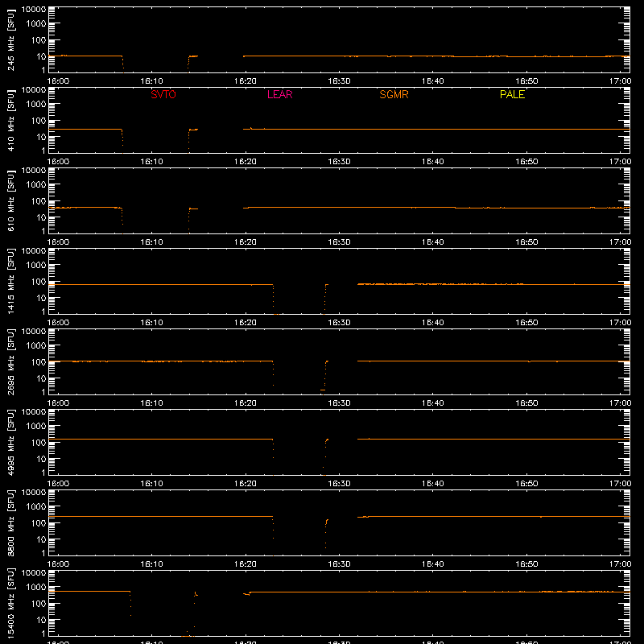Select the orange SGMR station label
This screenshot has height=644, width=644.
[394, 94]
